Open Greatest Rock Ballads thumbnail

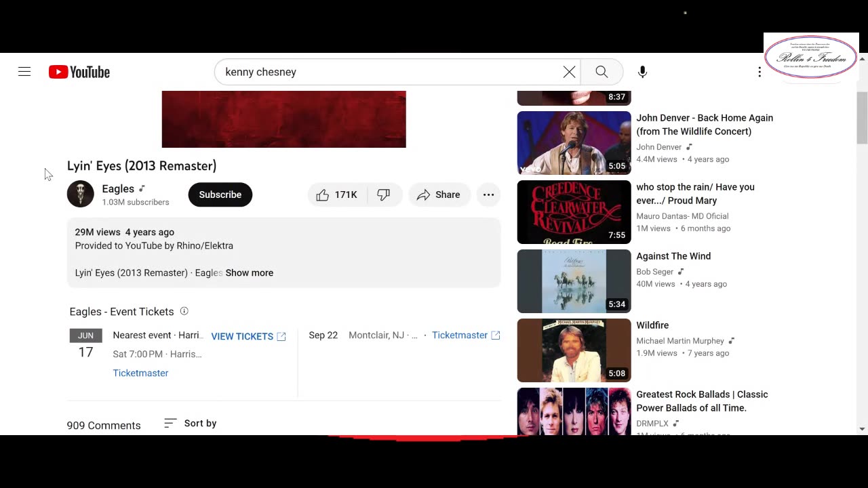click(x=574, y=411)
